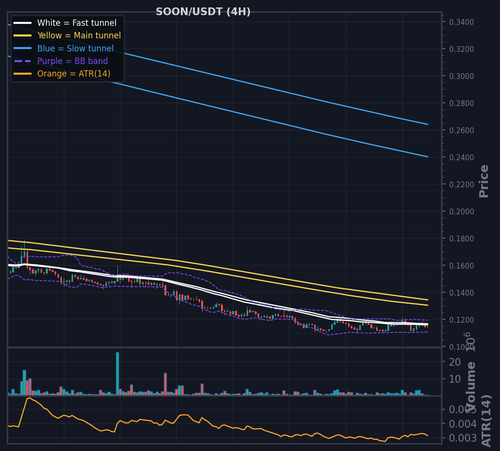Click the volume axis label 10
Viewport: 500px width, 451px height.
(455, 379)
